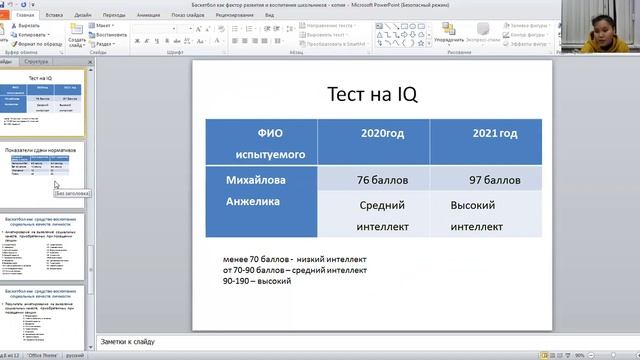
Task: Click the Create Slide (Создать слайд) icon
Action: pyautogui.click(x=77, y=30)
